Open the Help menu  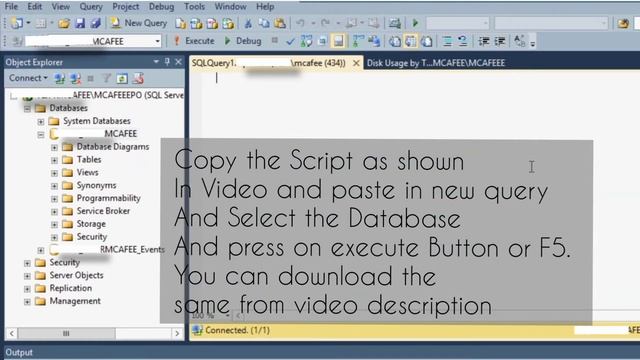click(x=265, y=7)
